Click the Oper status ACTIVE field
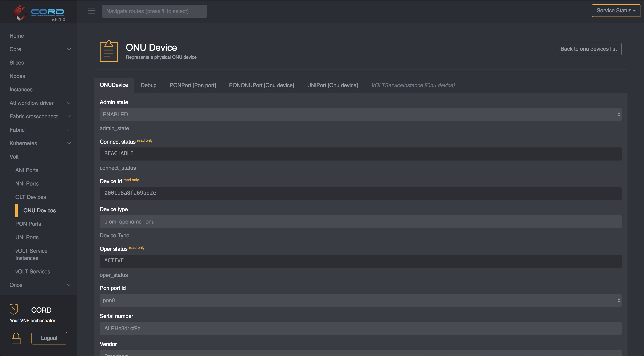 point(361,261)
